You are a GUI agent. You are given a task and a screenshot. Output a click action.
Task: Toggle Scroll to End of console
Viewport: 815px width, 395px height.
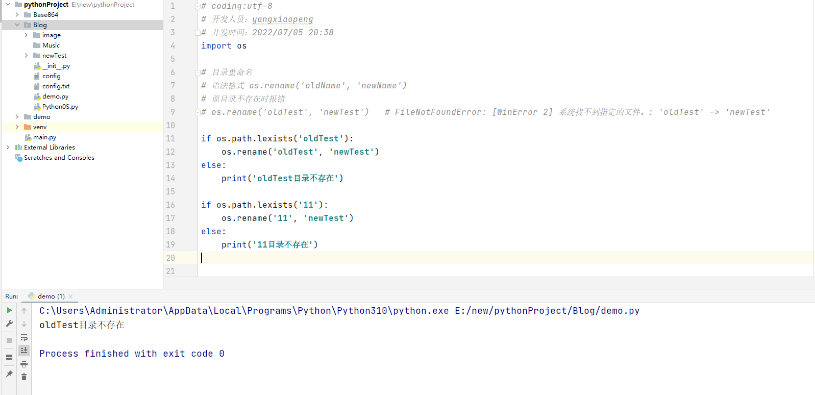24,350
